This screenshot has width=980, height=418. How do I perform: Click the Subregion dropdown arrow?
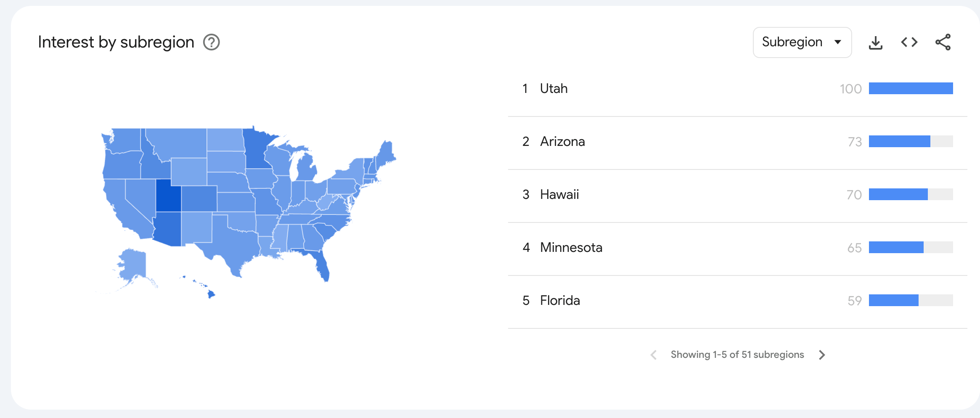point(838,42)
